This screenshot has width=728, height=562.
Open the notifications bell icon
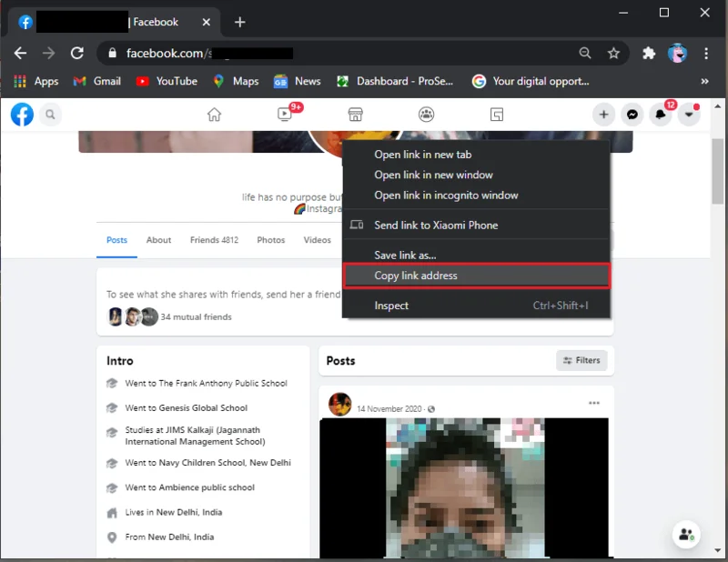662,115
